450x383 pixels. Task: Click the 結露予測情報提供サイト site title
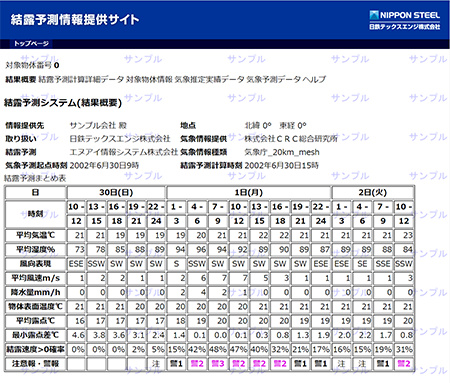[75, 20]
